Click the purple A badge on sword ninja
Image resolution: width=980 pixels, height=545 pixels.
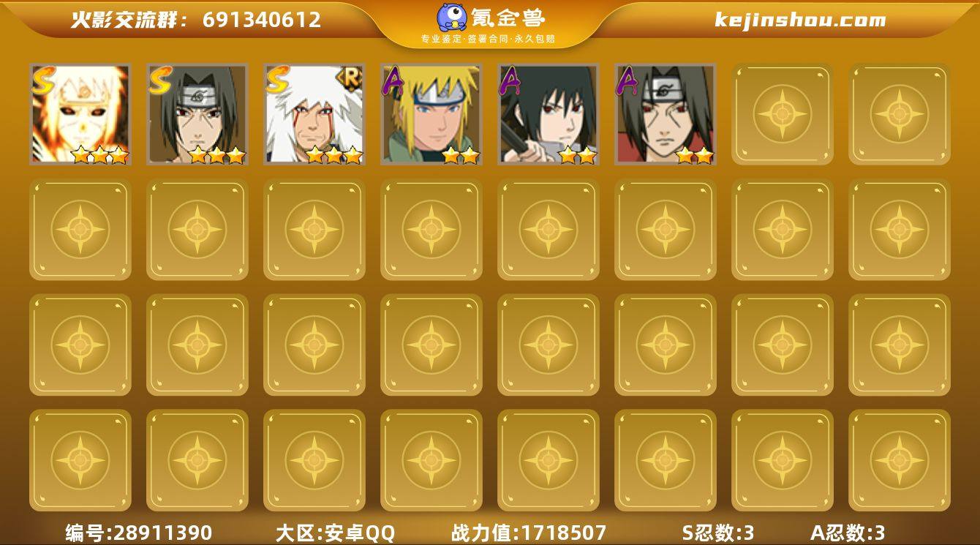(x=510, y=79)
